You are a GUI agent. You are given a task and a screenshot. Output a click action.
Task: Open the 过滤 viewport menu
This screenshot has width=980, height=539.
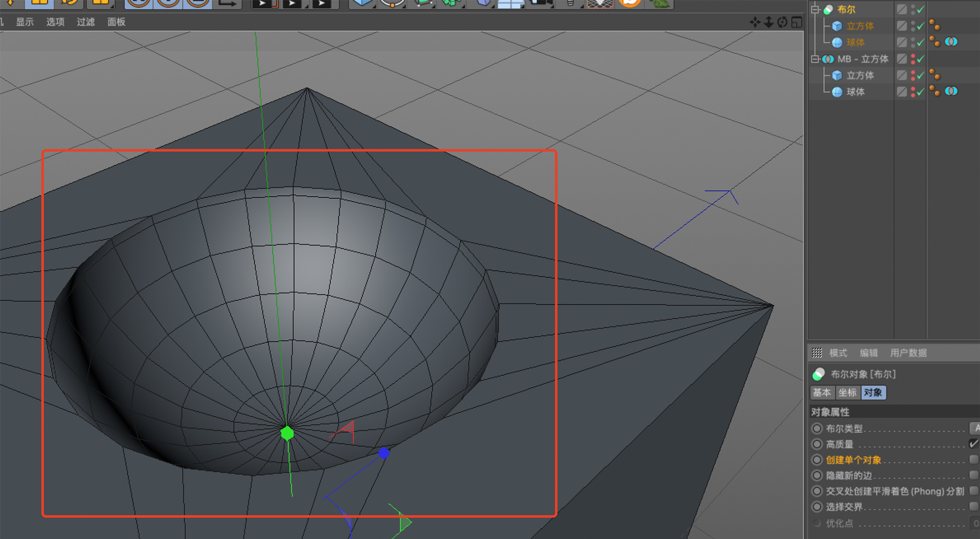(x=85, y=22)
